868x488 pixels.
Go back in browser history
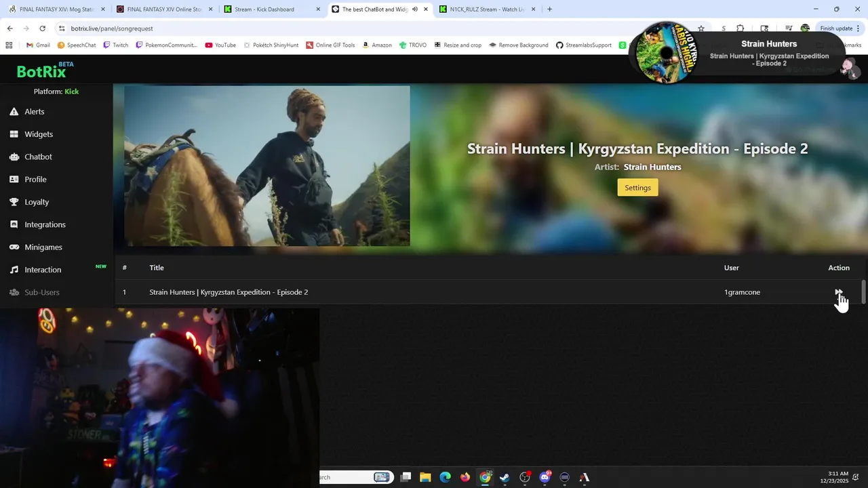point(9,28)
